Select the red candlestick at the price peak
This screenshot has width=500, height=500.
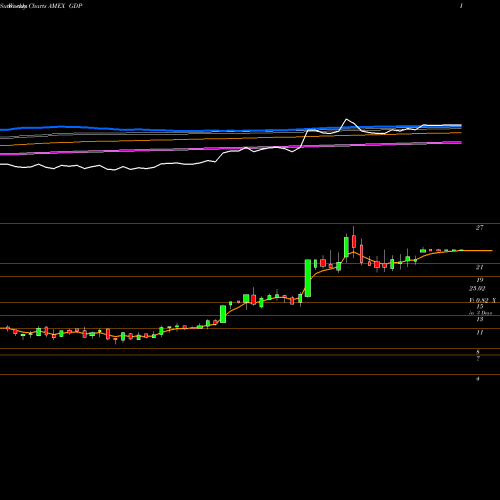pos(354,241)
